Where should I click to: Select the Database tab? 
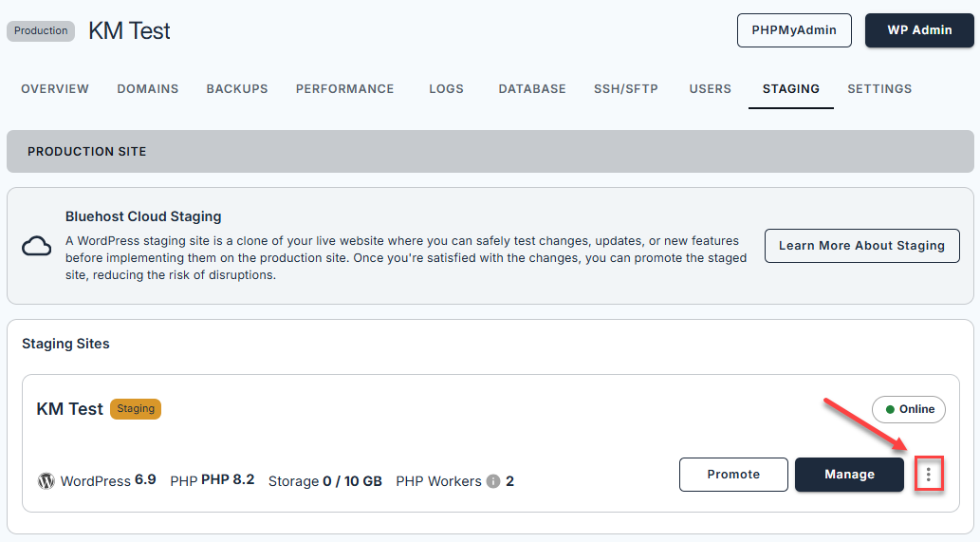click(532, 89)
